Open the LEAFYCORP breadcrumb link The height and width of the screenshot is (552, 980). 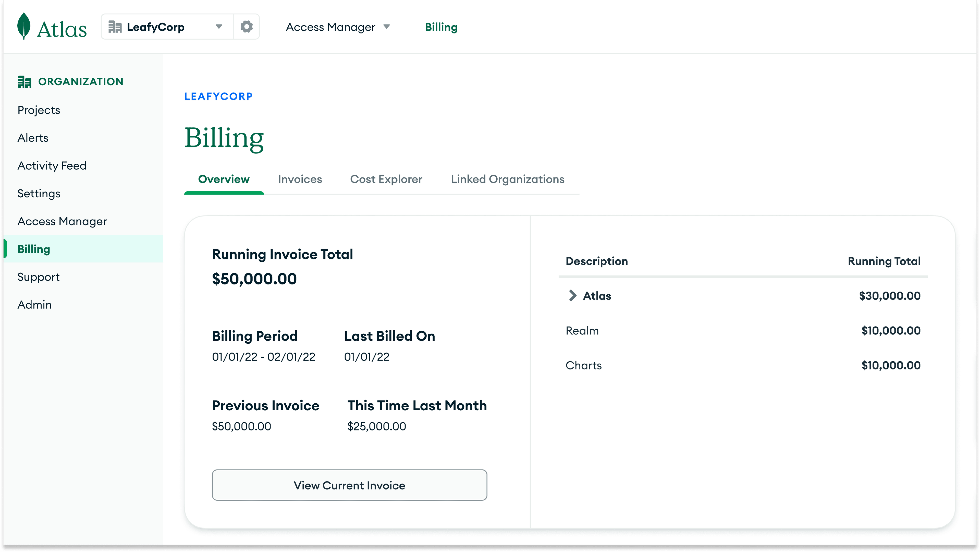coord(218,96)
